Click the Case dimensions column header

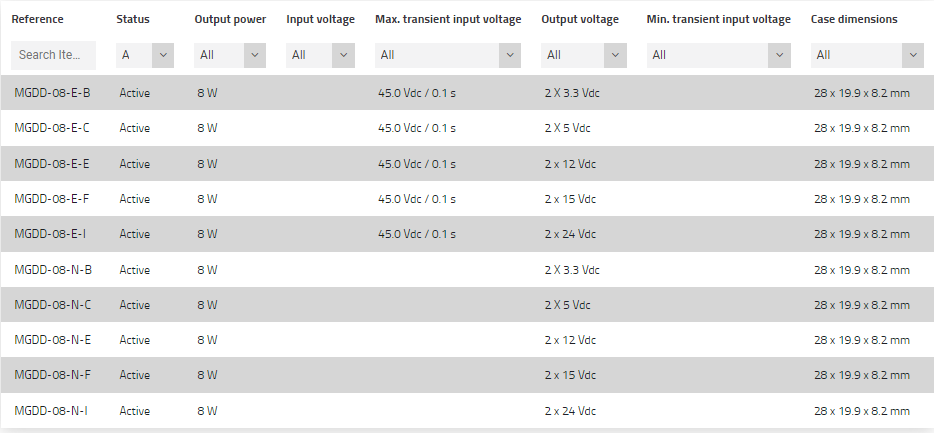[x=854, y=19]
